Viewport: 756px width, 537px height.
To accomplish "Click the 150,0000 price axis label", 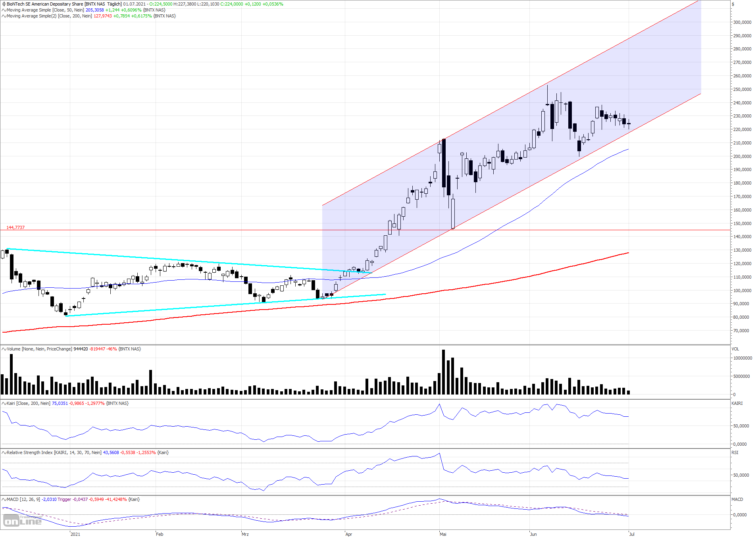I will click(742, 223).
